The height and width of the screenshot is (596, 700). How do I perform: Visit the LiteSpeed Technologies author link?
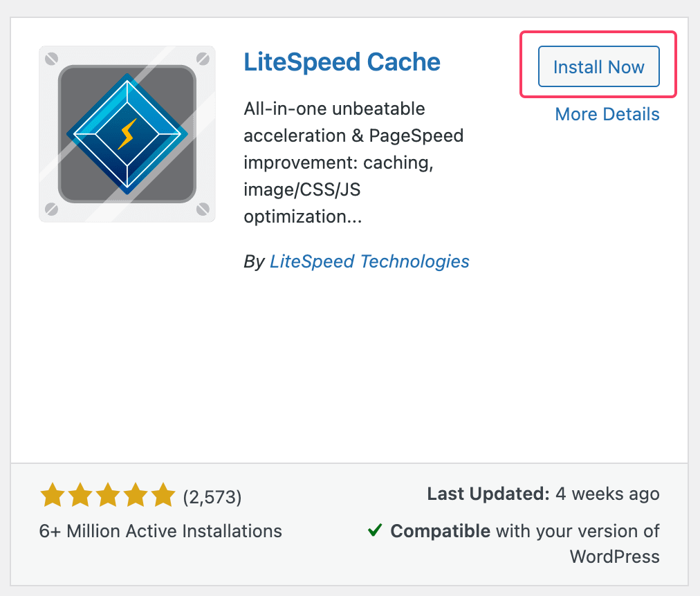[x=369, y=261]
